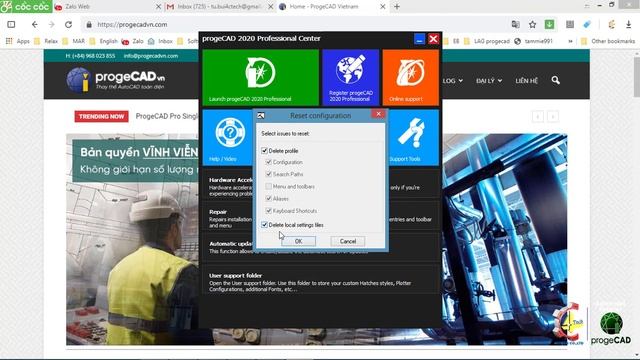The width and height of the screenshot is (640, 360).
Task: Toggle the Menu and toolbars checkbox
Action: click(269, 186)
